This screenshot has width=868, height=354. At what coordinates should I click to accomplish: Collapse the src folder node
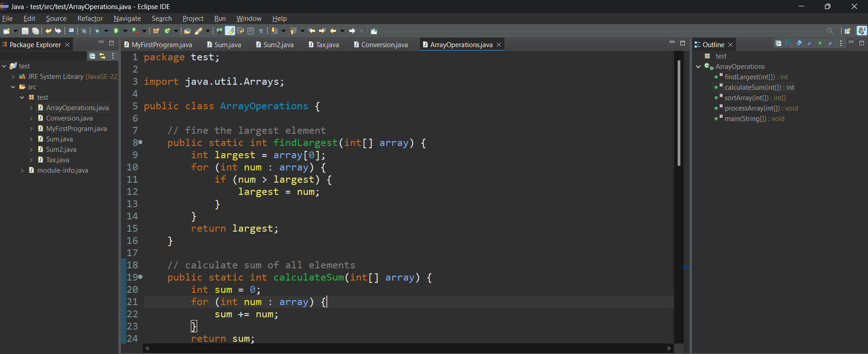click(x=13, y=87)
